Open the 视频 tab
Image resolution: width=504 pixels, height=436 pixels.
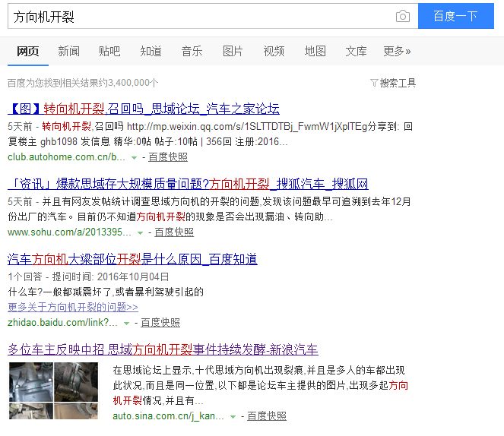click(x=274, y=52)
